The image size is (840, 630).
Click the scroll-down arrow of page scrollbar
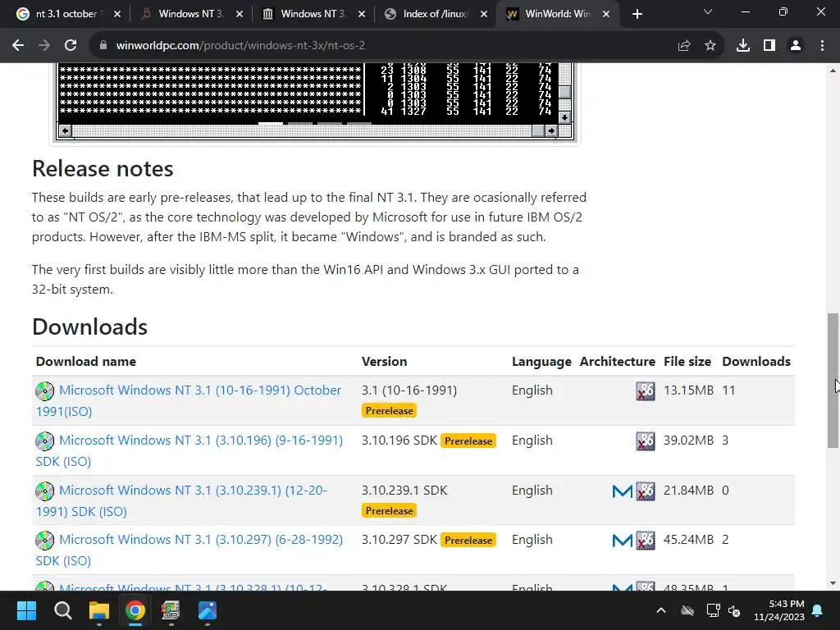click(833, 583)
